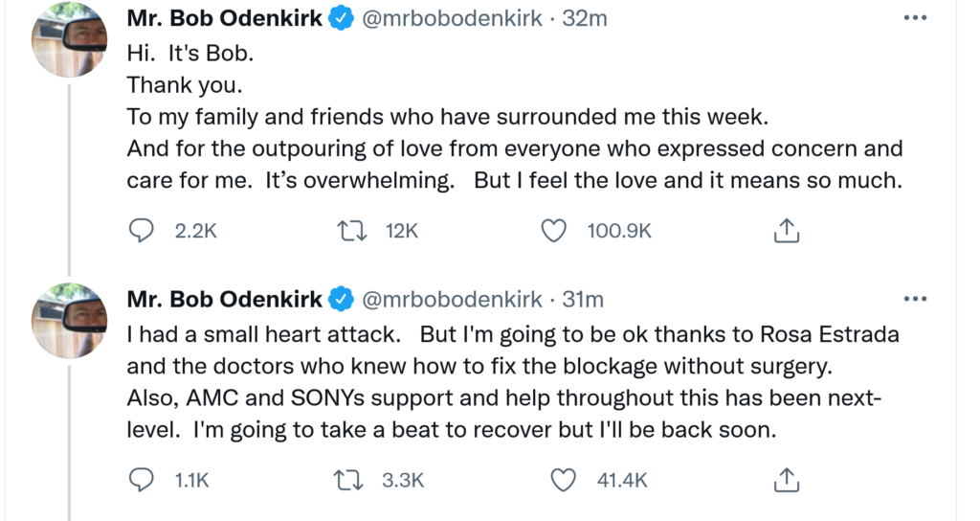
Task: Share the "Hi. It's Bob." tweet
Action: (x=785, y=231)
